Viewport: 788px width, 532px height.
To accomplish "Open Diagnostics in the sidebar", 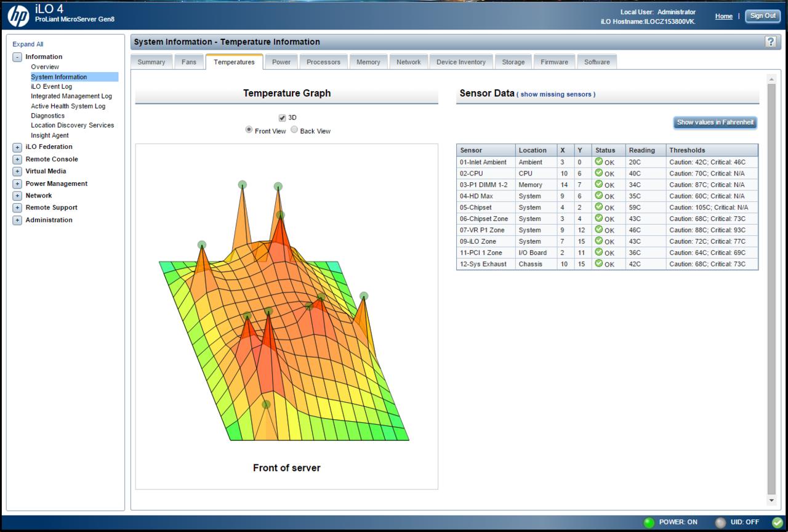I will tap(48, 116).
